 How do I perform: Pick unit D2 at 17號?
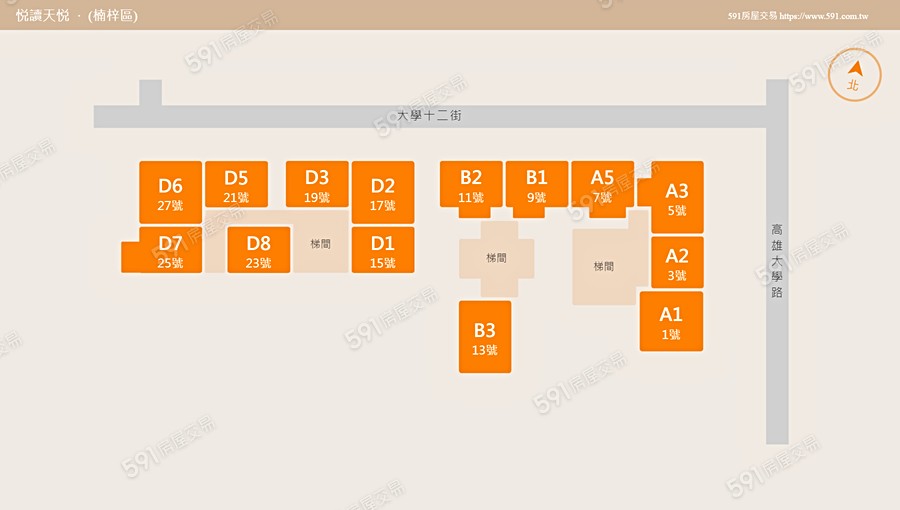click(382, 193)
